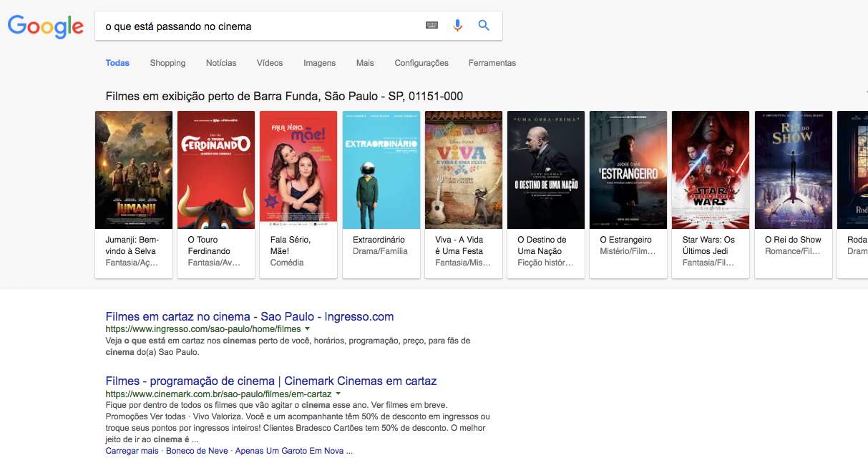
Task: Open the Vídeos tab
Action: point(270,63)
